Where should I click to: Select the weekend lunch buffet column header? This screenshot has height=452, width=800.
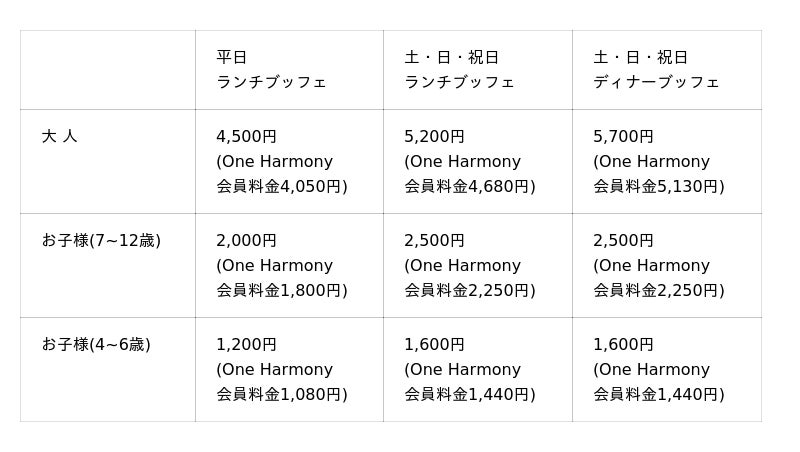click(x=459, y=70)
